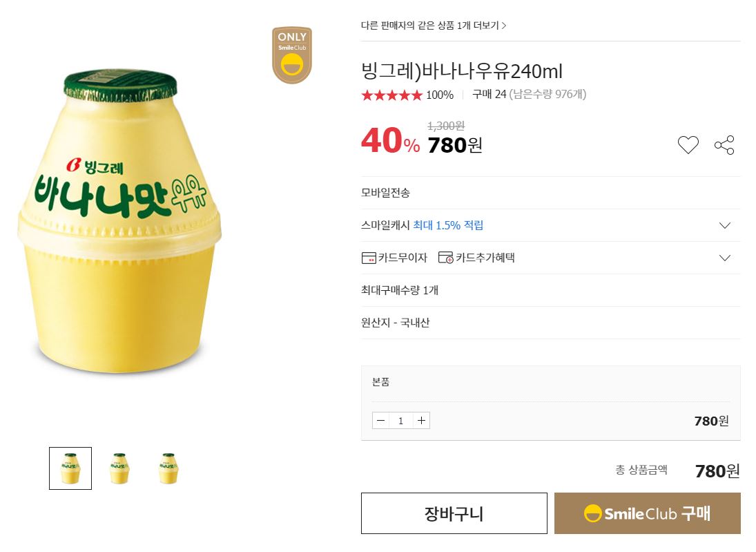The width and height of the screenshot is (756, 552).
Task: Click the 최대 1.5% 적립 text
Action: point(448,225)
